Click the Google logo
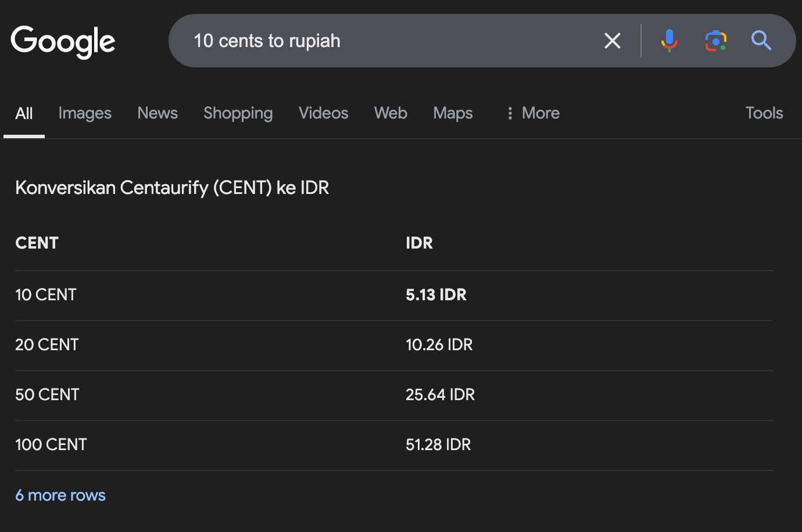Screen dimensions: 802x532 [x=63, y=41]
